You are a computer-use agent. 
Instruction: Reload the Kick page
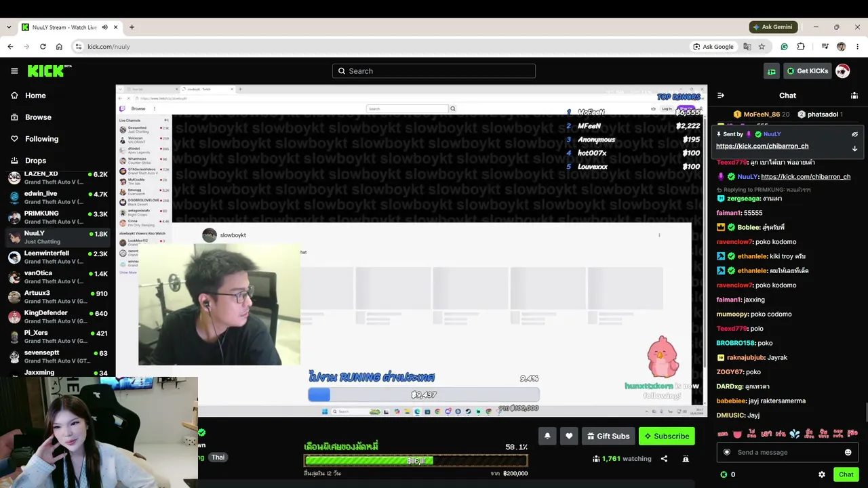(x=43, y=47)
